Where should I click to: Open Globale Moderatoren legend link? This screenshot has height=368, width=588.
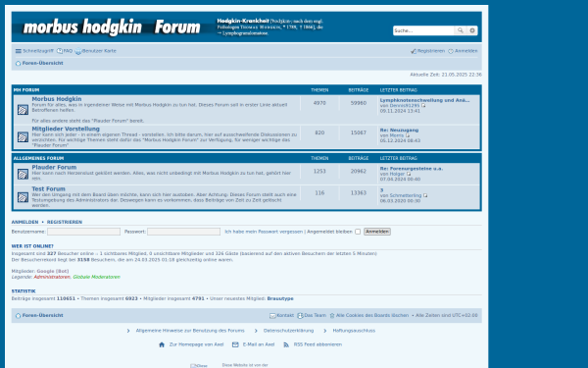(x=97, y=277)
